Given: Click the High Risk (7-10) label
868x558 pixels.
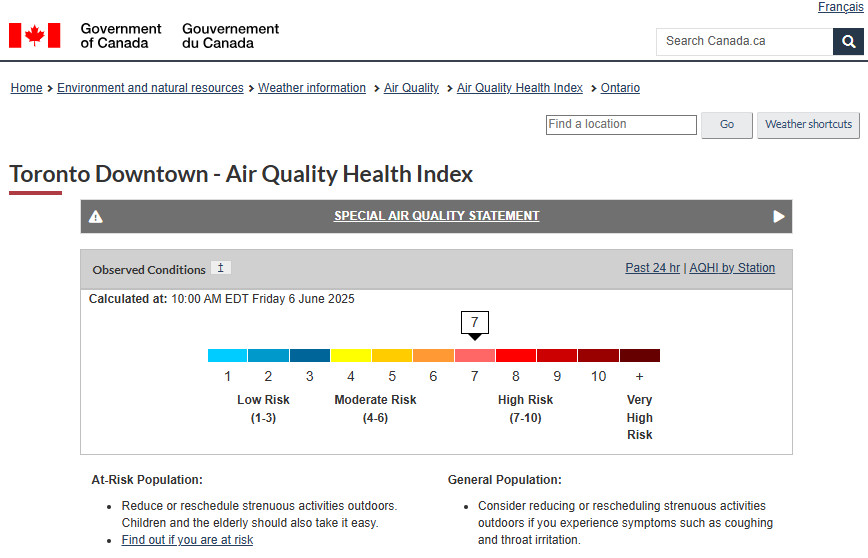Looking at the screenshot, I should point(525,409).
